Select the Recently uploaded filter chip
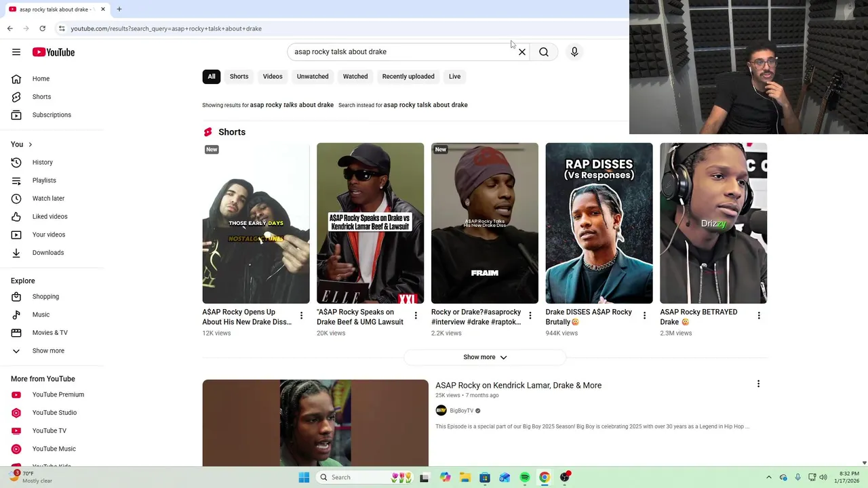Screen dimensions: 868x488 point(408,77)
